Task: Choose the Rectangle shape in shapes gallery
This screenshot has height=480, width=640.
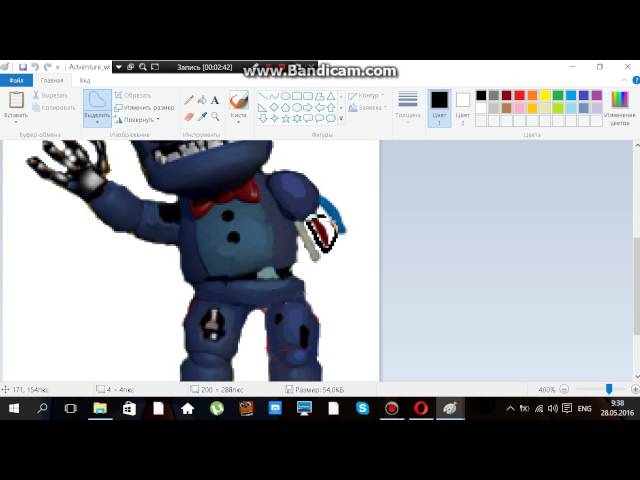Action: click(297, 97)
